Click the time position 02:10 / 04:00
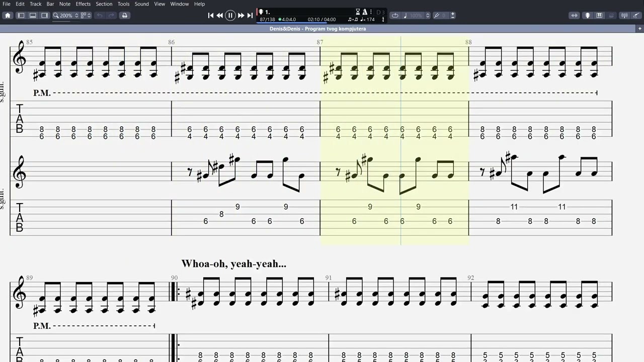Image resolution: width=644 pixels, height=362 pixels. tap(321, 20)
